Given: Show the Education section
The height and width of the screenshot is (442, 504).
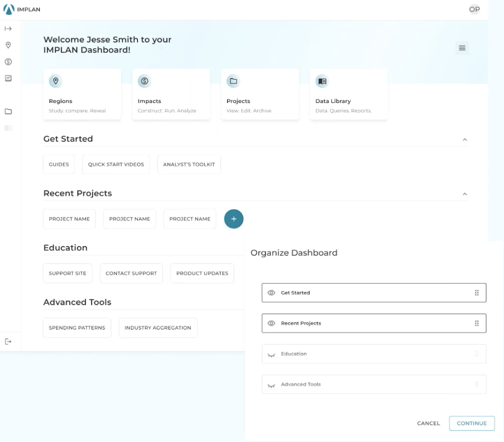Looking at the screenshot, I should [x=271, y=354].
